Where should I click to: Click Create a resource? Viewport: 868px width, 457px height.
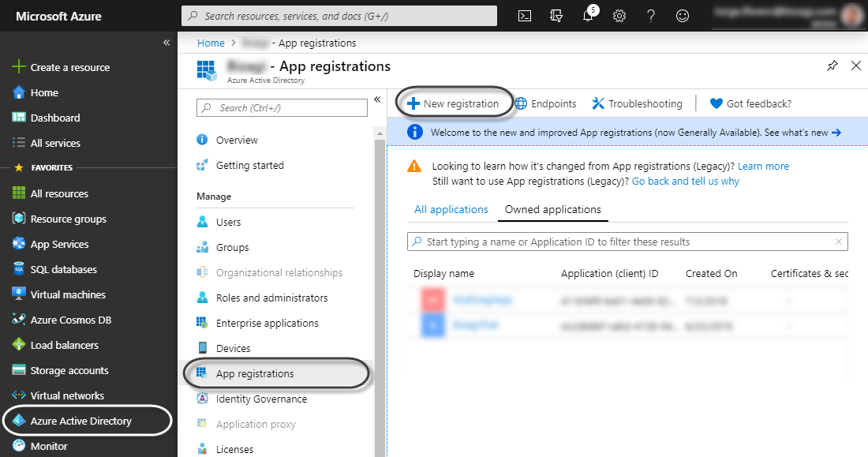61,67
